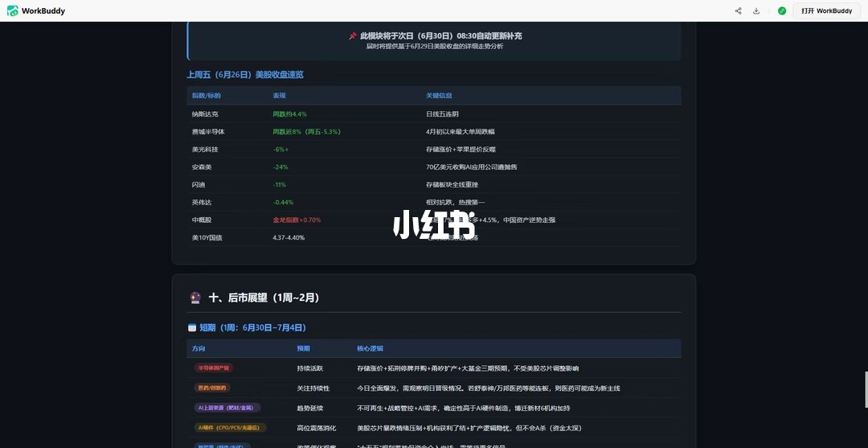Screen dimensions: 868x448
Task: Click the cell 相对抗跌，热搜第一
Action: [x=455, y=202]
